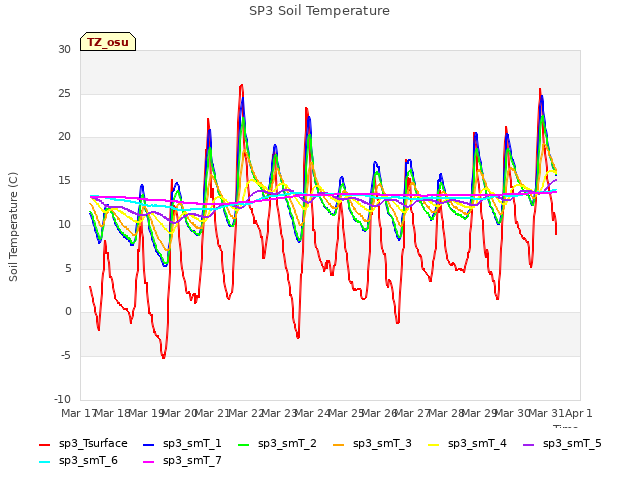The image size is (640, 480).
Task: Click the -10 y-axis tick label
Action: 62,399
